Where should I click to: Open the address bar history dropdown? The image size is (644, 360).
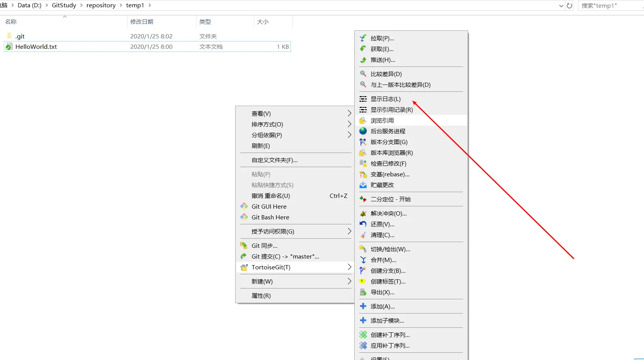(561, 5)
